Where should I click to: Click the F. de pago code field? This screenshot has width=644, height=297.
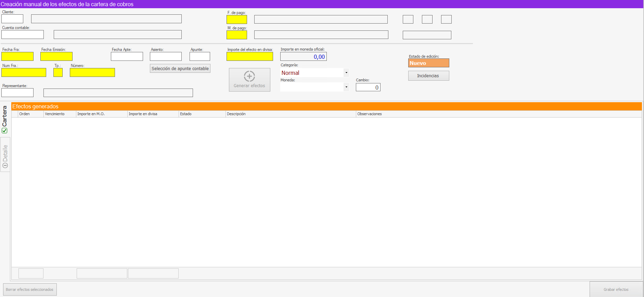coord(236,19)
